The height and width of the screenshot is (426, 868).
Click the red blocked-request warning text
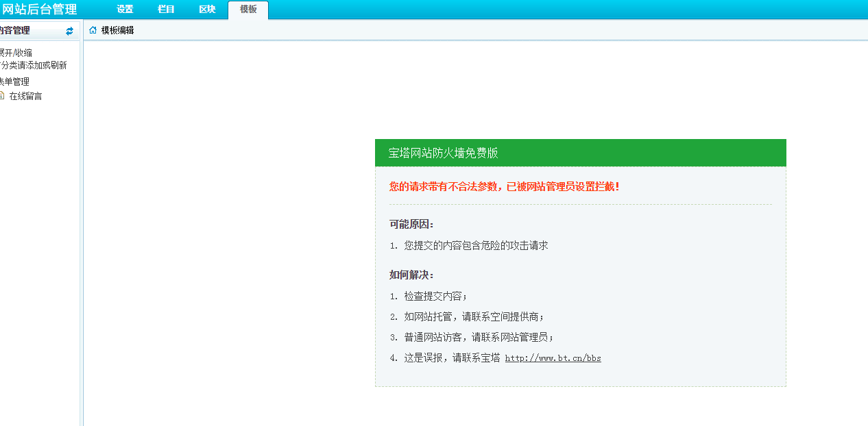[x=505, y=186]
